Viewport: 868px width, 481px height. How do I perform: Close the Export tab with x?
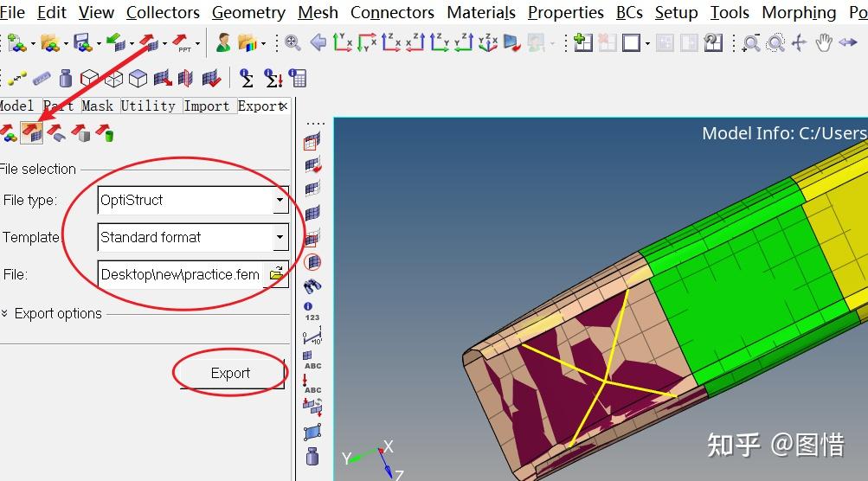point(284,106)
